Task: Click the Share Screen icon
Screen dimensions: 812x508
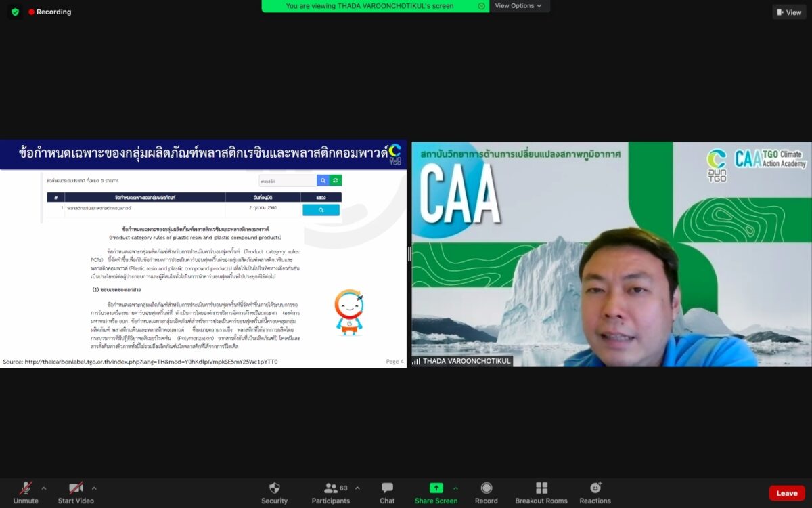Action: click(x=436, y=488)
